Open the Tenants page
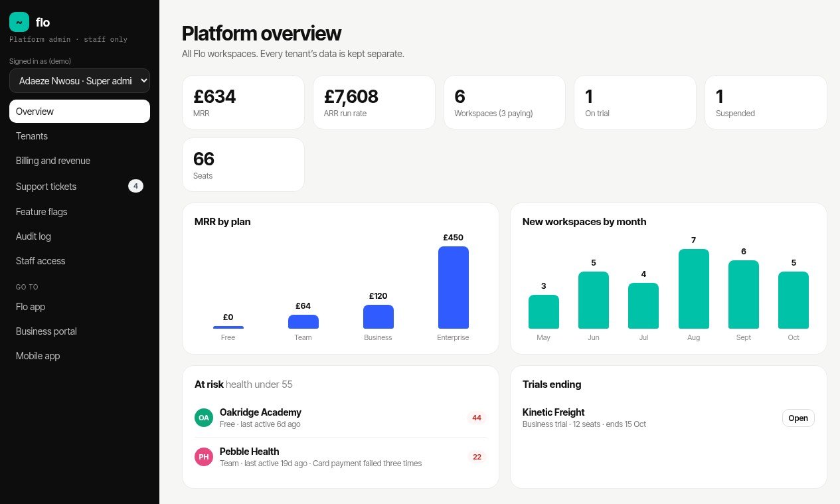 tap(80, 136)
